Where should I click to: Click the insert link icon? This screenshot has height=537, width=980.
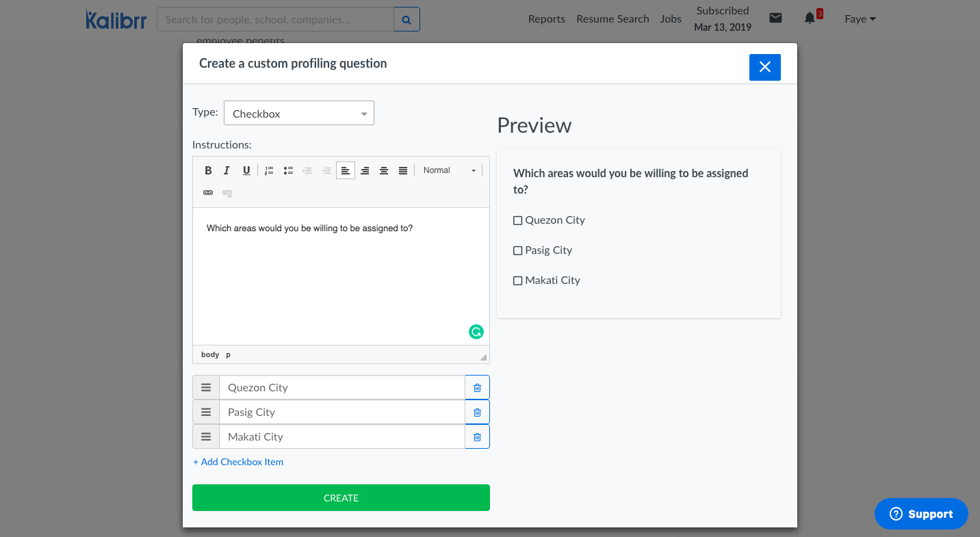[x=208, y=193]
